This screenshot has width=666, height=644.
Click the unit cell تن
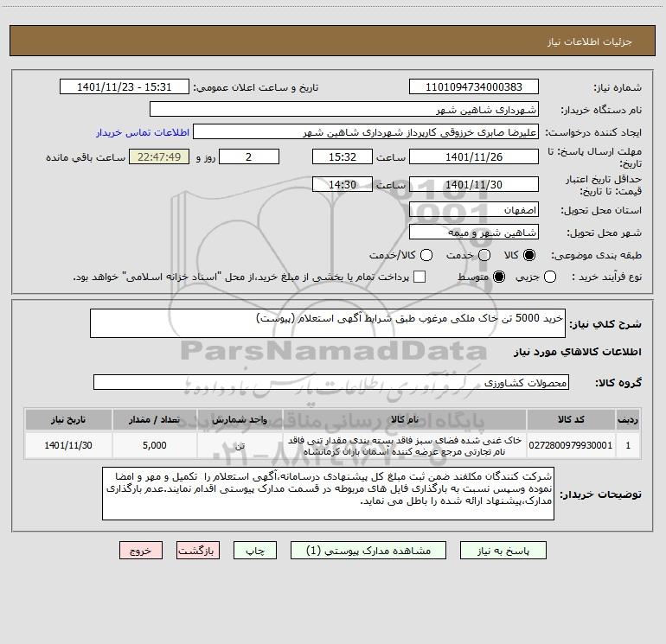point(240,445)
